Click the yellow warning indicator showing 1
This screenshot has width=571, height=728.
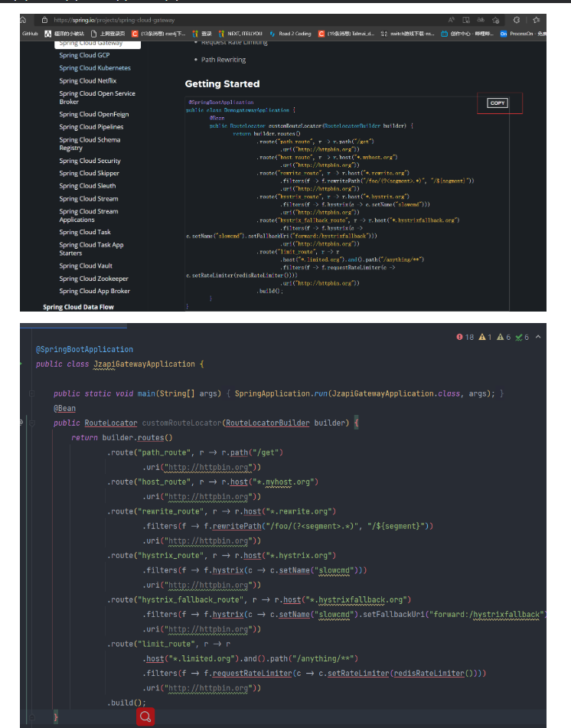coord(485,337)
